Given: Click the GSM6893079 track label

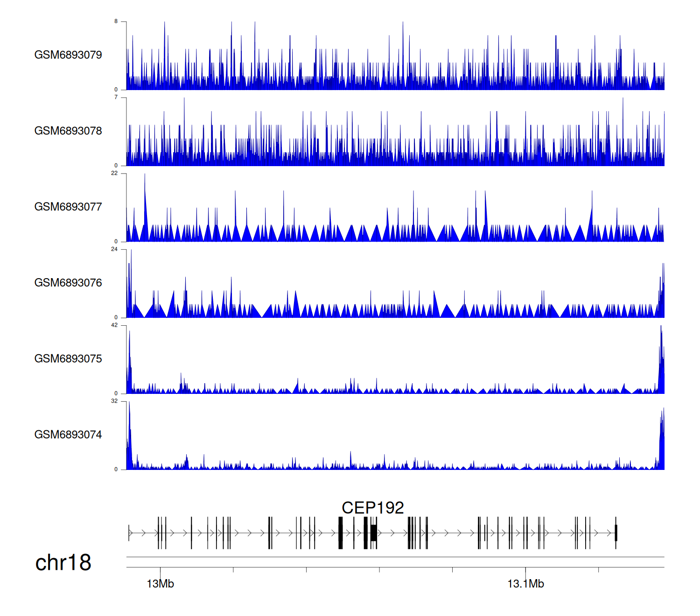Looking at the screenshot, I should point(68,55).
